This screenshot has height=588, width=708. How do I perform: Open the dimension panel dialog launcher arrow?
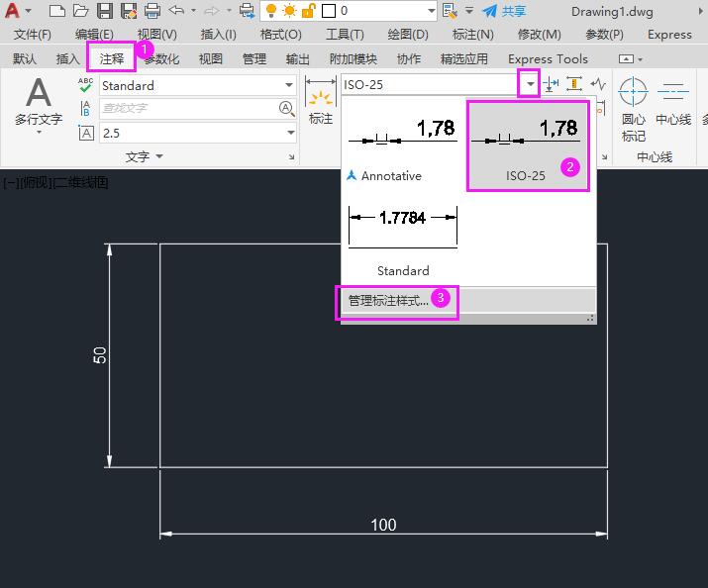click(x=604, y=157)
